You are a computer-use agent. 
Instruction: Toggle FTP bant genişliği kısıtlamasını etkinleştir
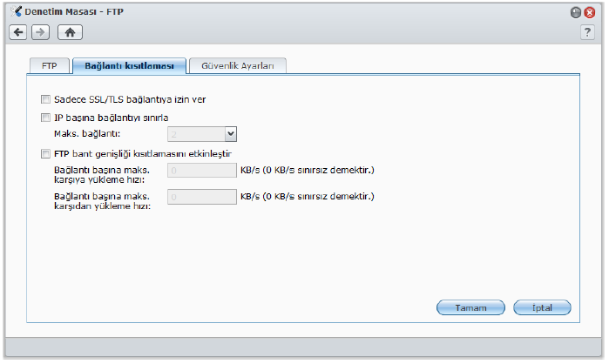45,153
